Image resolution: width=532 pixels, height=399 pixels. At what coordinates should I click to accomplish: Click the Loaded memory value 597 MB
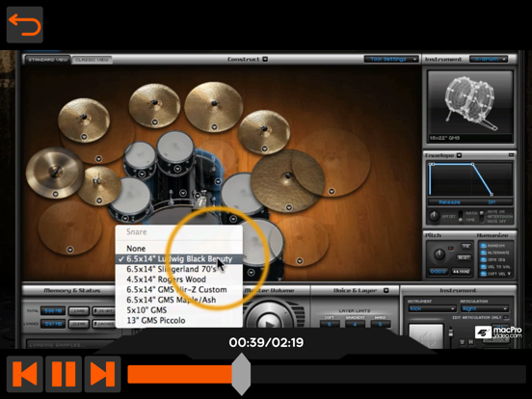click(x=53, y=324)
